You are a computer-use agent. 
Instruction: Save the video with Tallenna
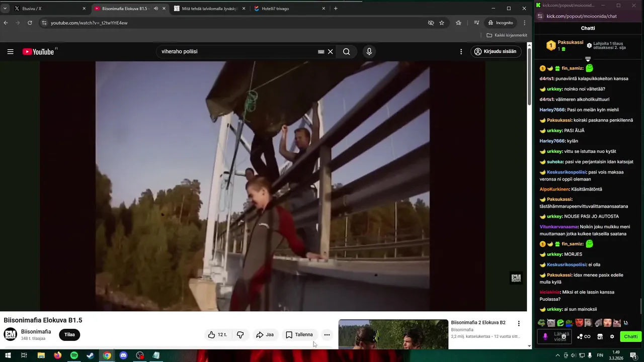pos(299,335)
